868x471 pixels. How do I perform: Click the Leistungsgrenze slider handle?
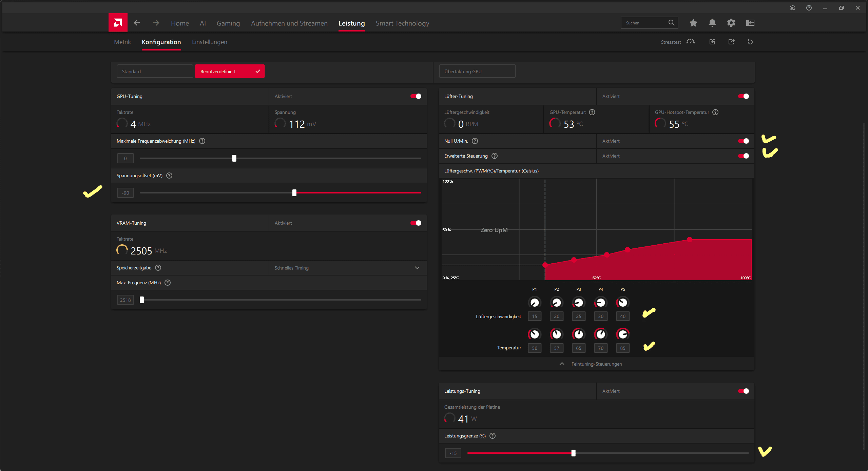[573, 453]
